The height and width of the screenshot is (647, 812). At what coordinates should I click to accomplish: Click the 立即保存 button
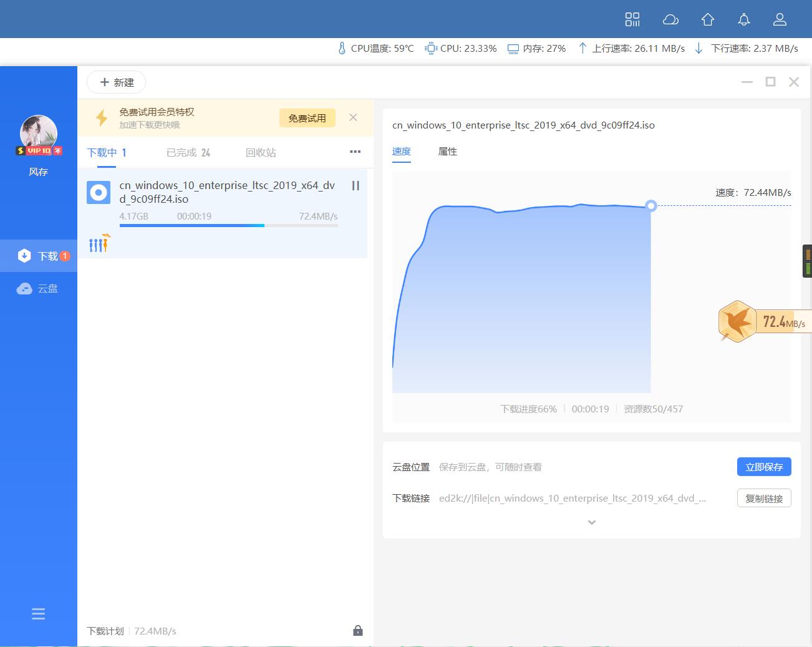tap(763, 467)
